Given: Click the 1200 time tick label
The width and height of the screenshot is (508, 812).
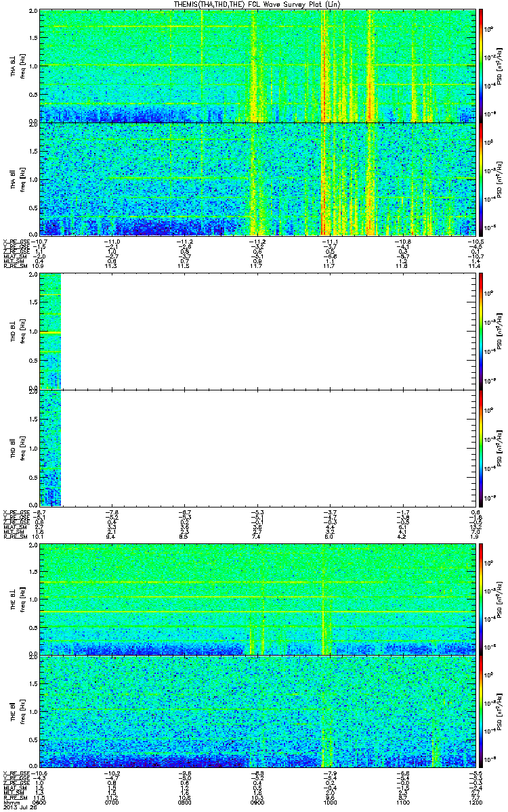Looking at the screenshot, I should 475,803.
